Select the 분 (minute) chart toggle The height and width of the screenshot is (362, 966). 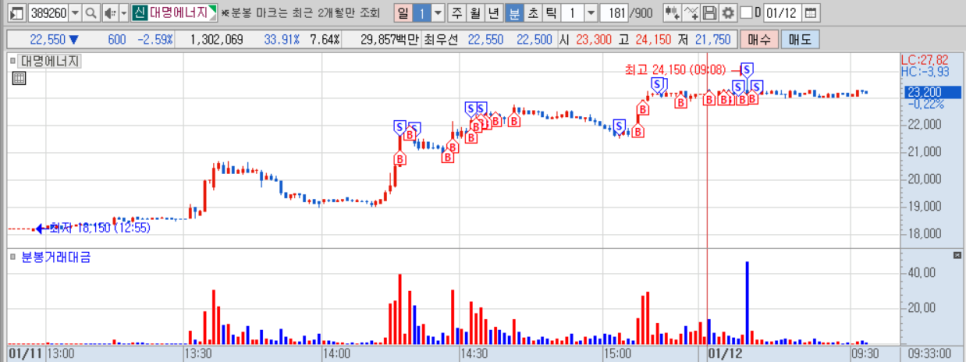513,12
